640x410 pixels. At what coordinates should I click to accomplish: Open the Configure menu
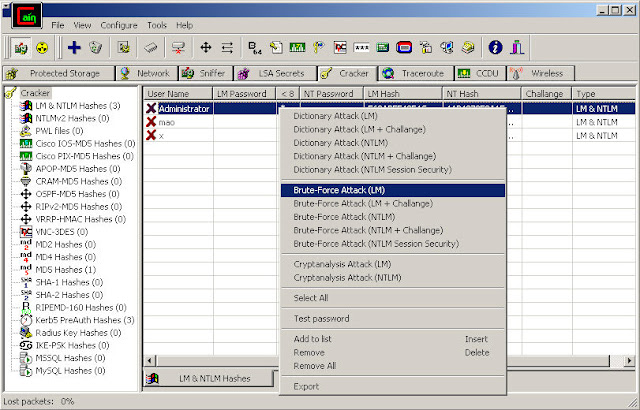(119, 25)
